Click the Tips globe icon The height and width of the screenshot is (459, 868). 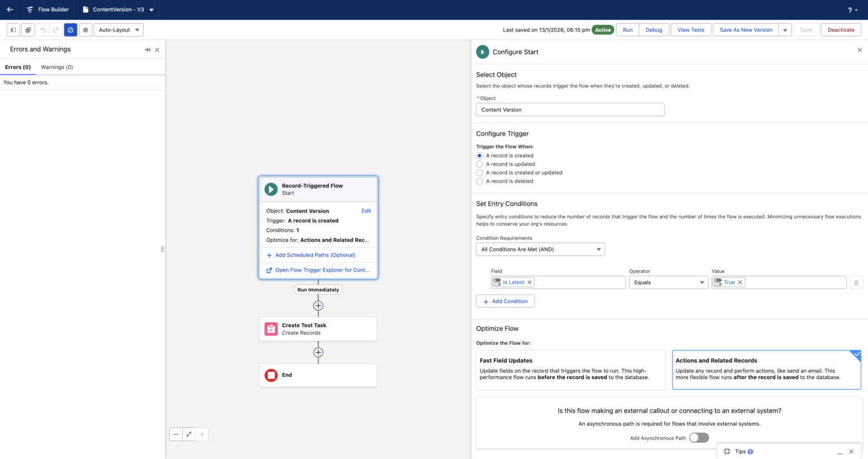pyautogui.click(x=727, y=451)
